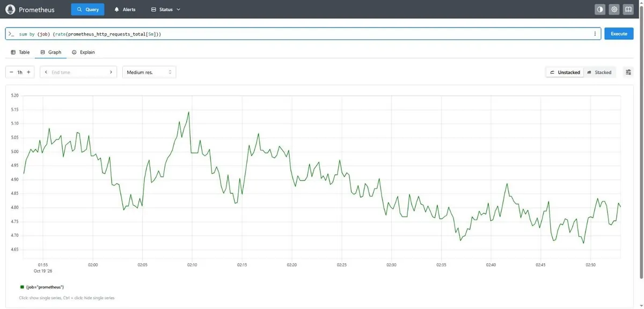644x309 pixels.
Task: Open the Alerts page
Action: pos(125,9)
